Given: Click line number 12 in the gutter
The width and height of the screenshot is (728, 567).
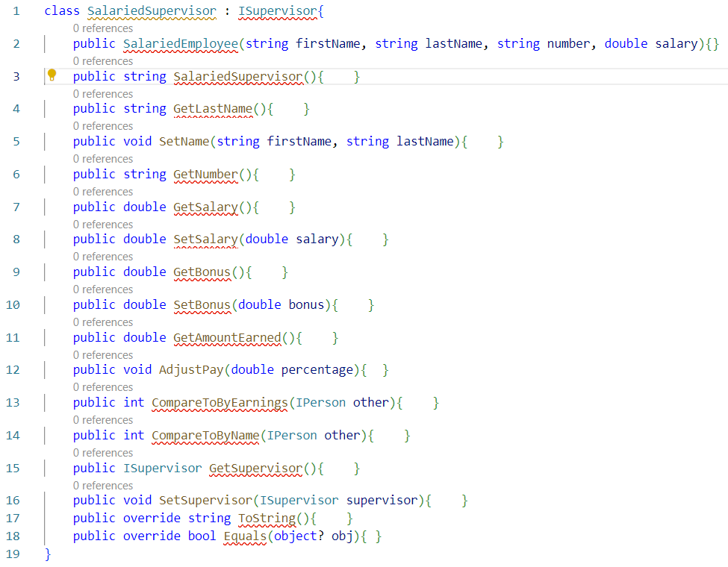Looking at the screenshot, I should (x=13, y=370).
